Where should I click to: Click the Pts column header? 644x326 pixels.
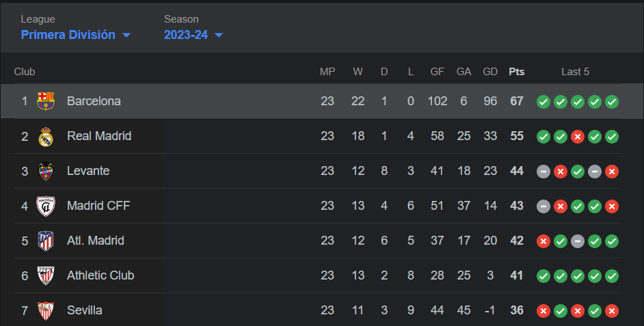click(517, 72)
